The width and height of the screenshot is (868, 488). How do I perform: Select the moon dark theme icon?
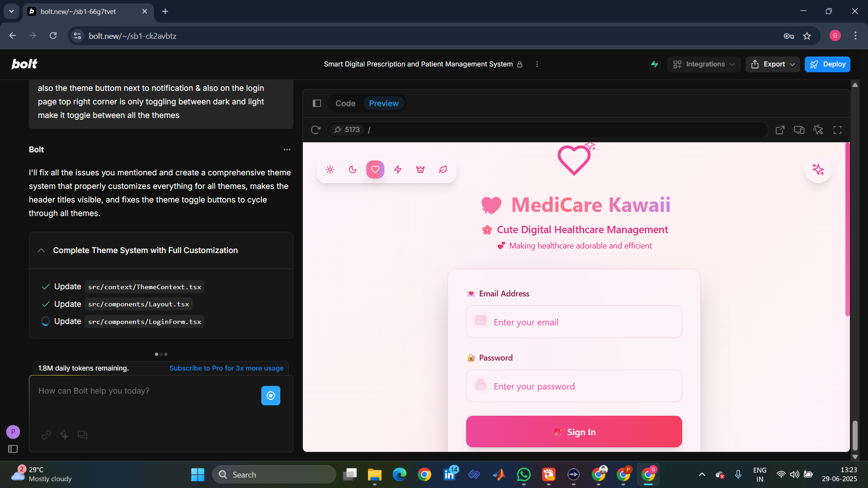click(x=353, y=169)
